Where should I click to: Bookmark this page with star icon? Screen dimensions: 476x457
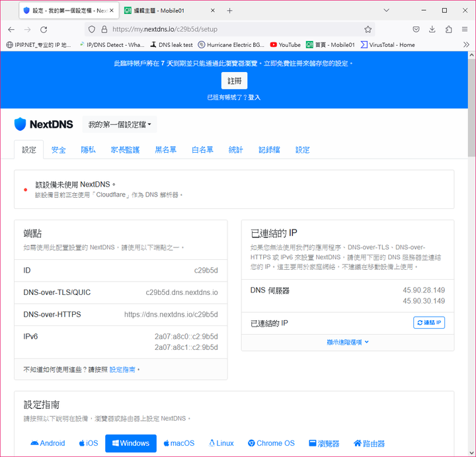(x=368, y=30)
